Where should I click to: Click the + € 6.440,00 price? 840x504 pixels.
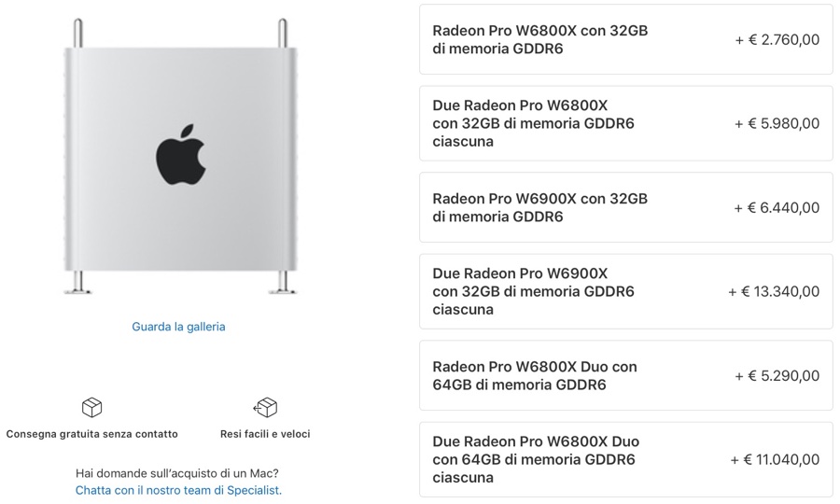777,208
